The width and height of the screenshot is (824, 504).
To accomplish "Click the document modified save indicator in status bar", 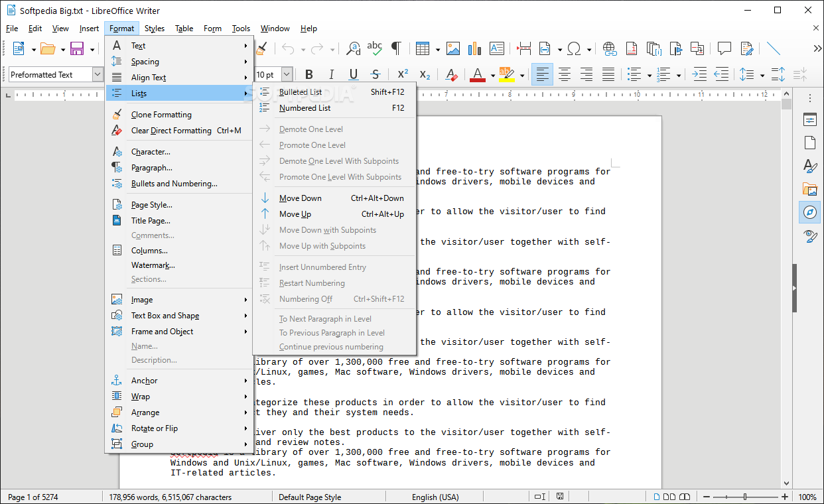I will (x=560, y=497).
